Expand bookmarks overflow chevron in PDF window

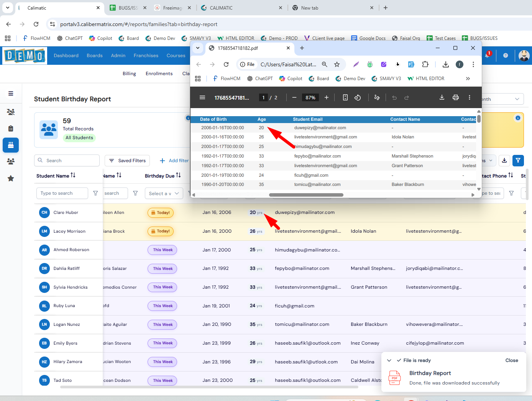(468, 79)
